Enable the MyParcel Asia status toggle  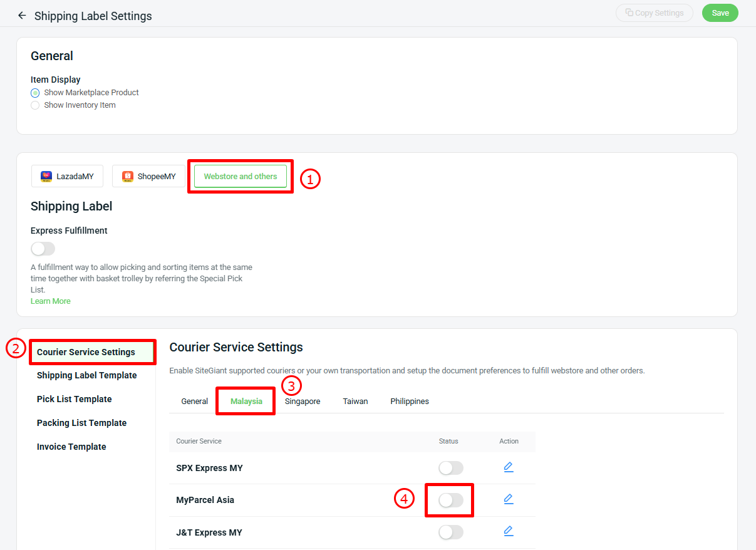[x=449, y=499]
